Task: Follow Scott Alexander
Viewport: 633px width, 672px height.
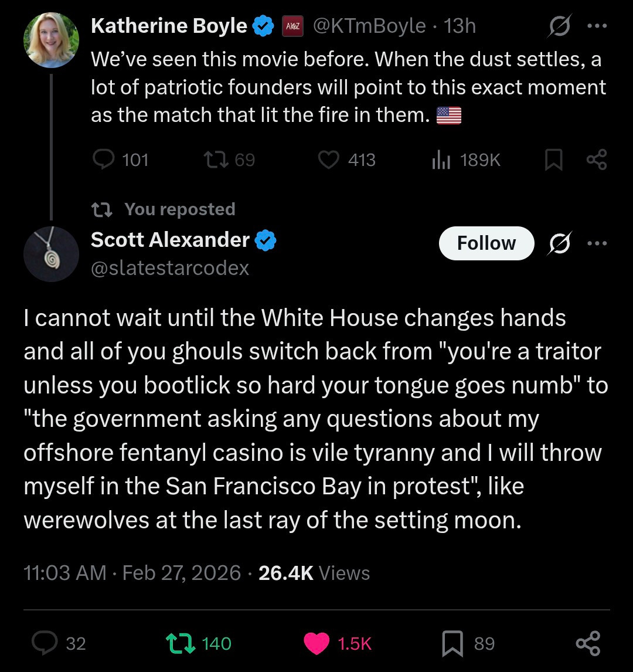Action: 486,243
